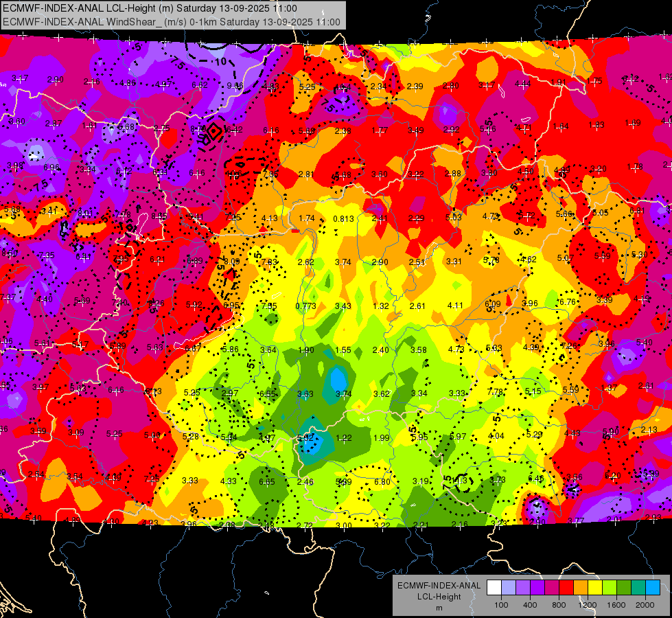Select the sky blue legend swatch
672x618 pixels.
click(x=653, y=587)
